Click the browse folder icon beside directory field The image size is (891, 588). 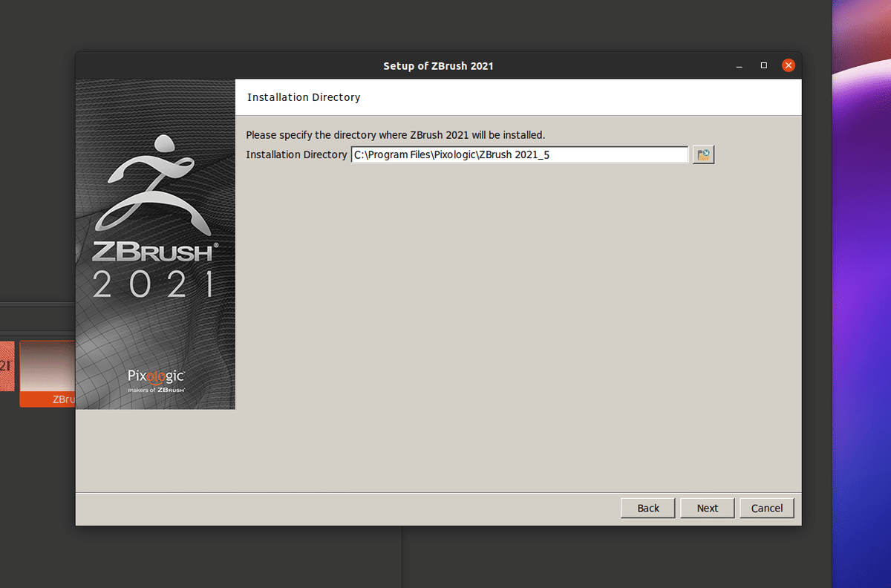click(703, 154)
